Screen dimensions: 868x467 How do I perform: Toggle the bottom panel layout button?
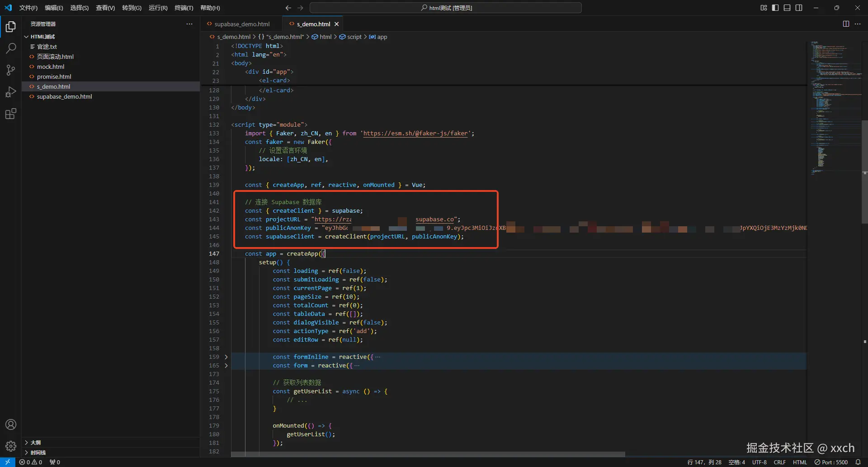click(787, 8)
